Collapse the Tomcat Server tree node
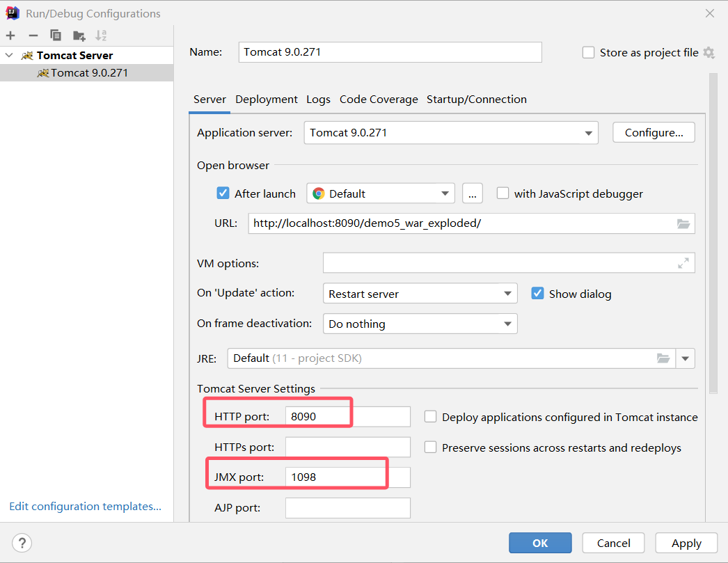Screen dimensions: 728x563 pyautogui.click(x=9, y=55)
